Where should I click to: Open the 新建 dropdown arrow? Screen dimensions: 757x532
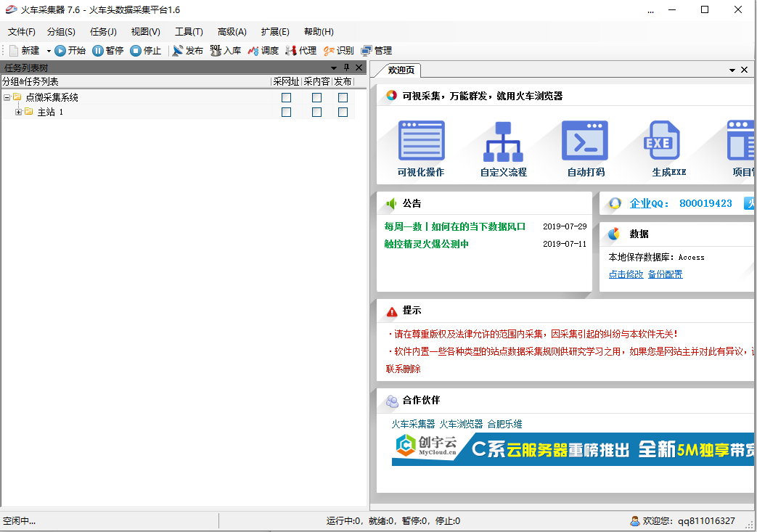(49, 51)
